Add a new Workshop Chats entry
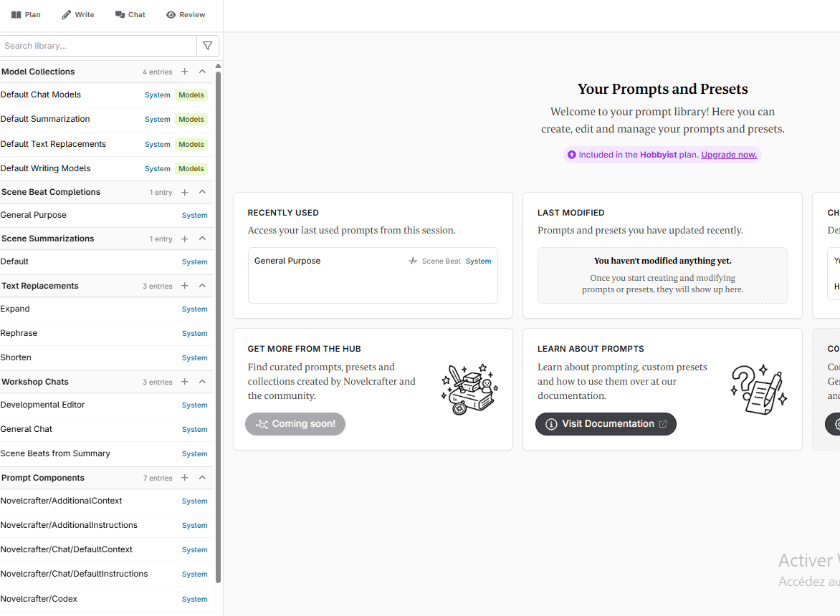 (x=185, y=382)
